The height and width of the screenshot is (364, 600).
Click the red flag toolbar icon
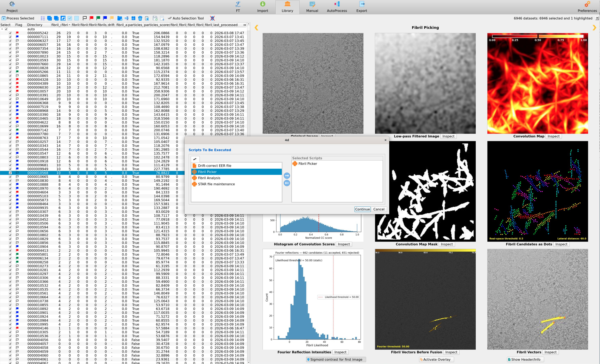pyautogui.click(x=91, y=18)
